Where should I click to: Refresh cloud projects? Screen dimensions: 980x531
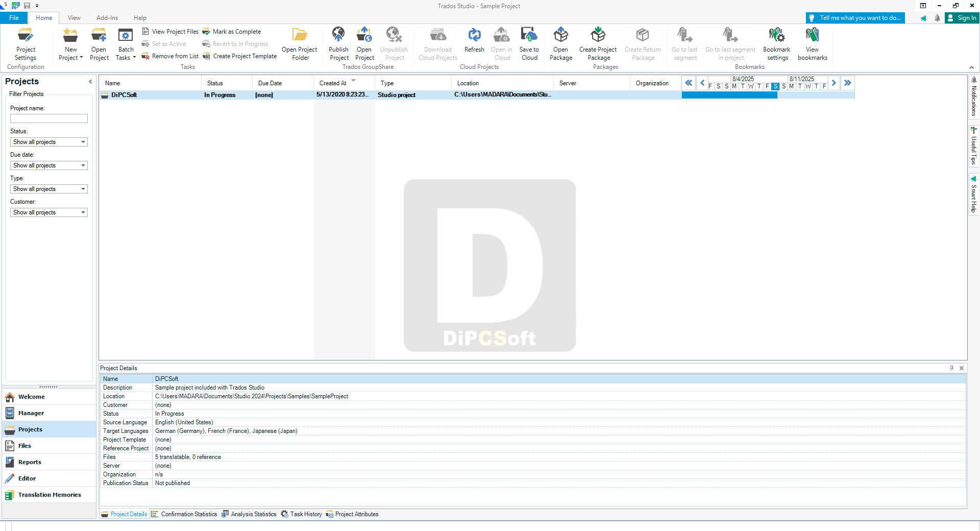click(474, 41)
